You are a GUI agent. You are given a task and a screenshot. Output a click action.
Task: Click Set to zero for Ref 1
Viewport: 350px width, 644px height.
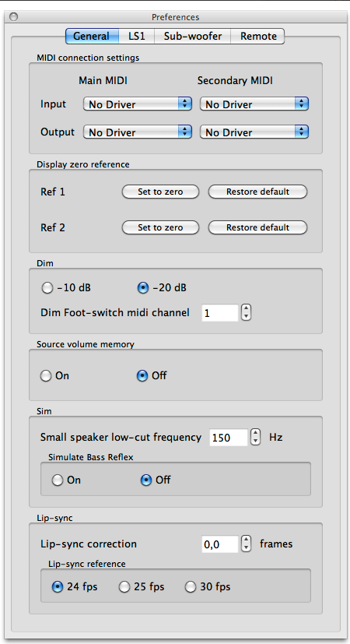pos(160,192)
